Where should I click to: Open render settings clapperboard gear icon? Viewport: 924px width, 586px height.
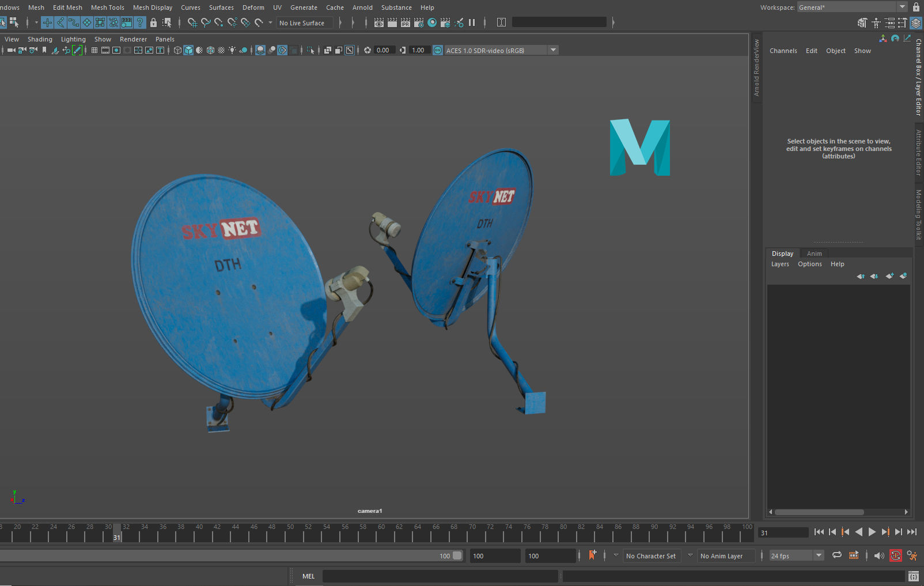point(419,23)
